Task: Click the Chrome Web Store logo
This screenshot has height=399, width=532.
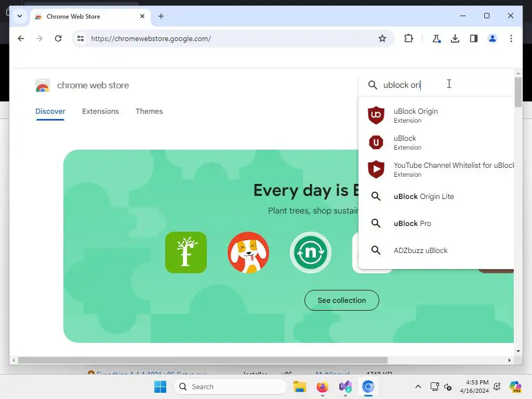Action: pyautogui.click(x=43, y=86)
